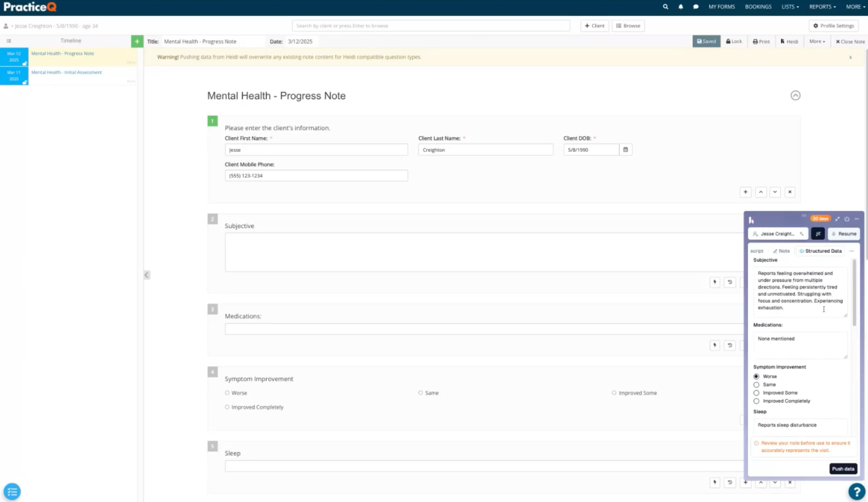
Task: Click history icon under Subjective field
Action: pyautogui.click(x=730, y=282)
